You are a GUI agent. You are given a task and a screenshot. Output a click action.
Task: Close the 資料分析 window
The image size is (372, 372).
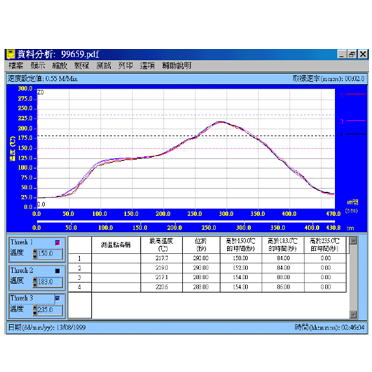coord(363,54)
